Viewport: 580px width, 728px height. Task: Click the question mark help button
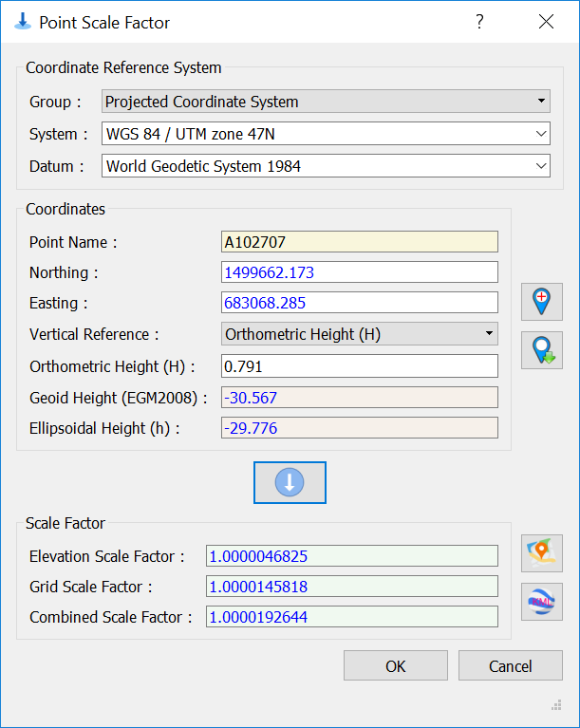(479, 22)
